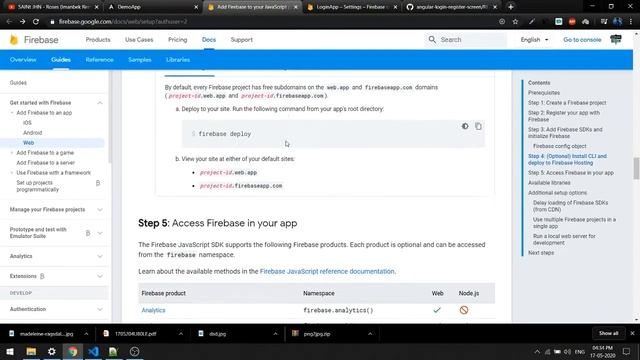Image resolution: width=640 pixels, height=360 pixels.
Task: Open Add Firebase to a server
Action: [46, 163]
